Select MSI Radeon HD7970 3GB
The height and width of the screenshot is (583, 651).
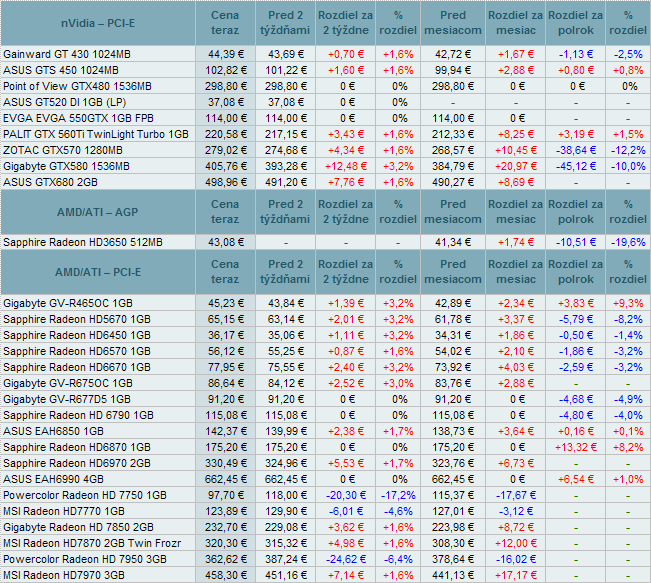[64, 575]
